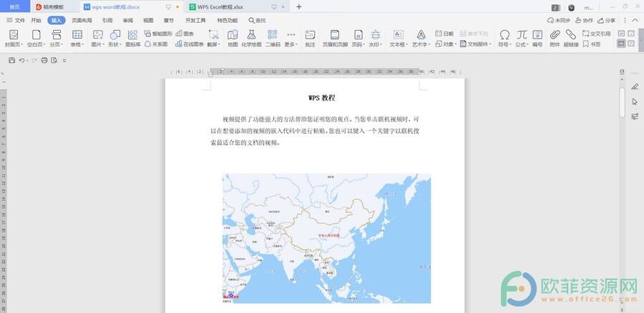This screenshot has width=644, height=313.
Task: Switch to the 审阅 review tab
Action: [128, 20]
